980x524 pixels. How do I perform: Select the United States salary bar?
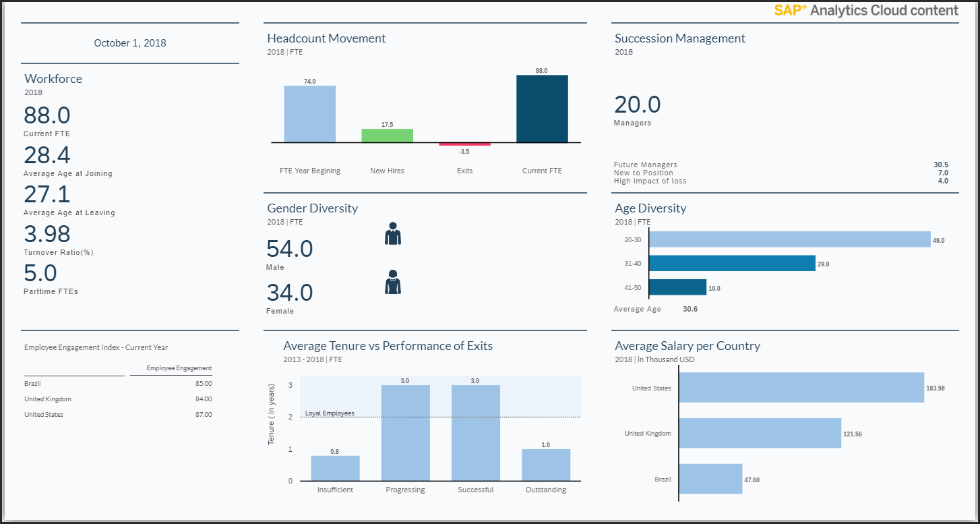(x=801, y=388)
